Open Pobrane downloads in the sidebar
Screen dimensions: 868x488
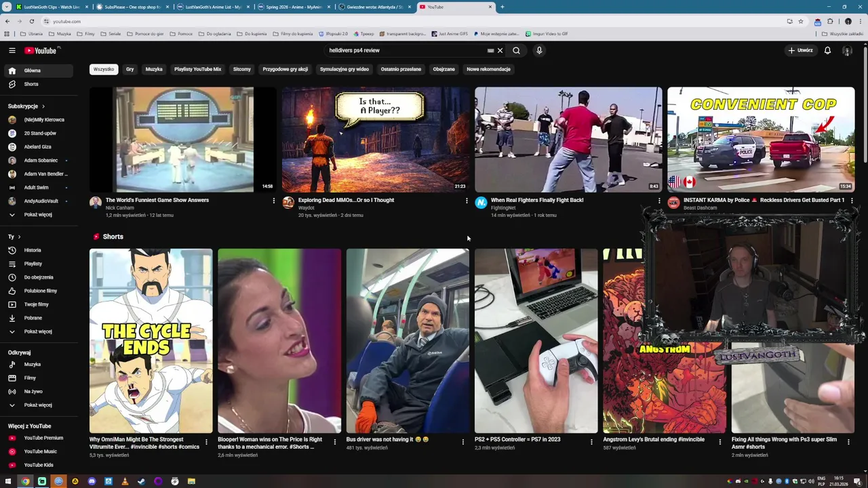click(39, 318)
